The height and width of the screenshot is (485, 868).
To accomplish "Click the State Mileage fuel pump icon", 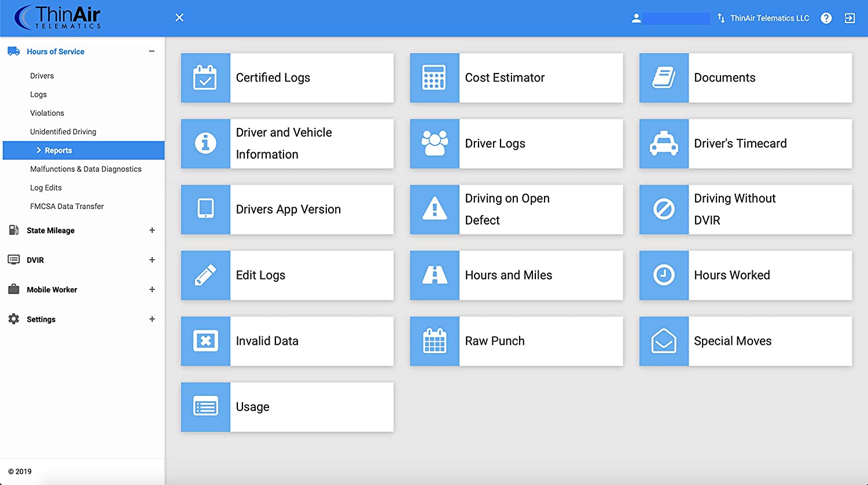I will pos(14,230).
